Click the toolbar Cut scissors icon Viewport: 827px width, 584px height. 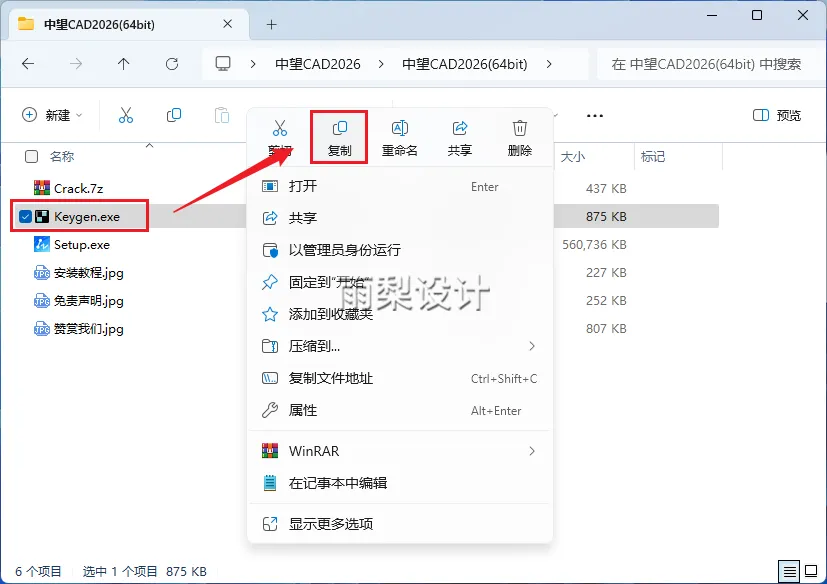tap(126, 115)
